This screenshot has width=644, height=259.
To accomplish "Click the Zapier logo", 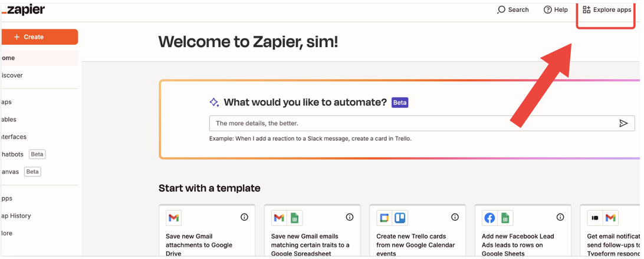I will tap(24, 10).
